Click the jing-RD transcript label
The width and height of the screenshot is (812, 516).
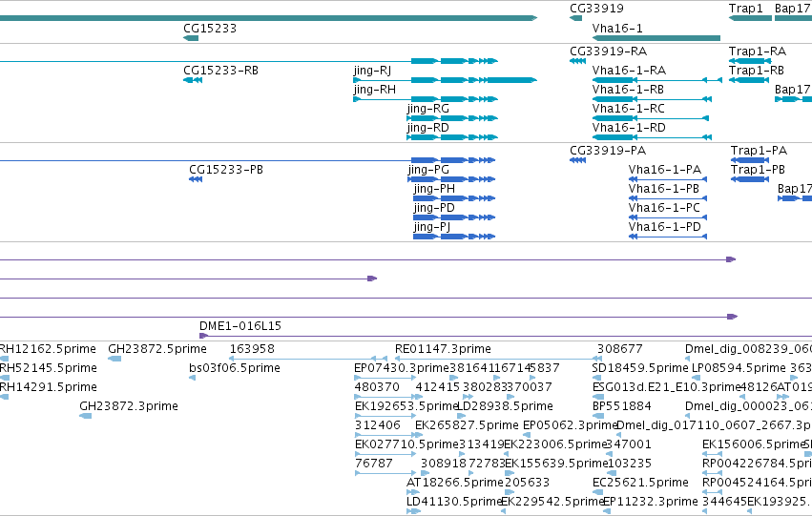pos(427,128)
